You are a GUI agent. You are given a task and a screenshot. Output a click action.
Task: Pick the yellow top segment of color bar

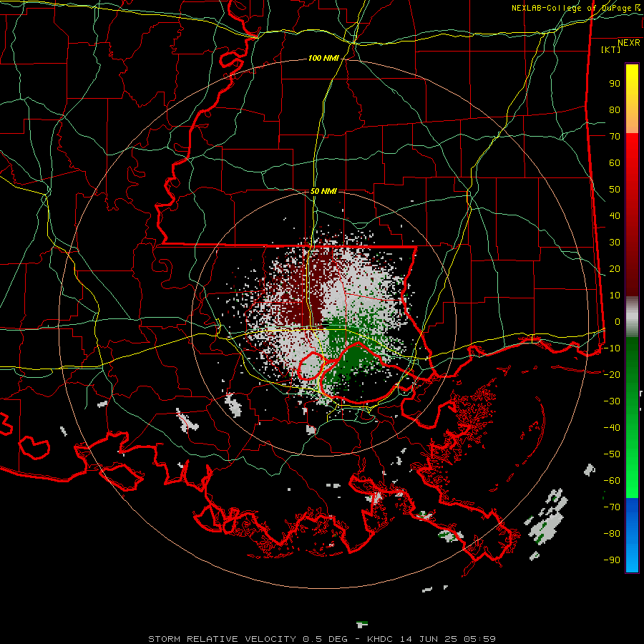point(632,99)
